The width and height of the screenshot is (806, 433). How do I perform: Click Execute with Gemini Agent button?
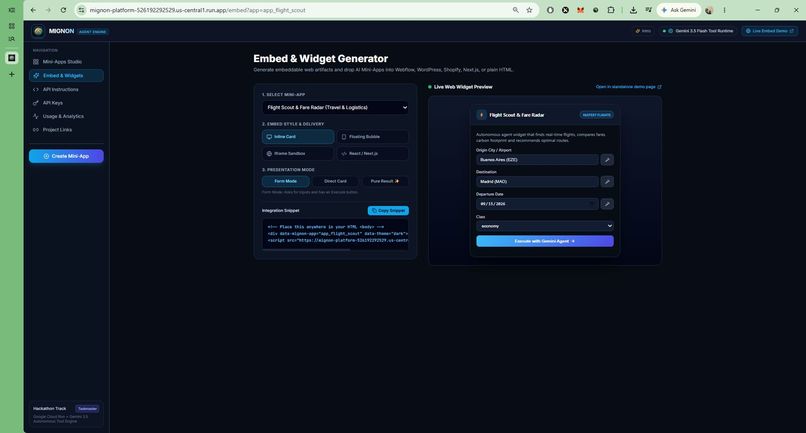(545, 241)
